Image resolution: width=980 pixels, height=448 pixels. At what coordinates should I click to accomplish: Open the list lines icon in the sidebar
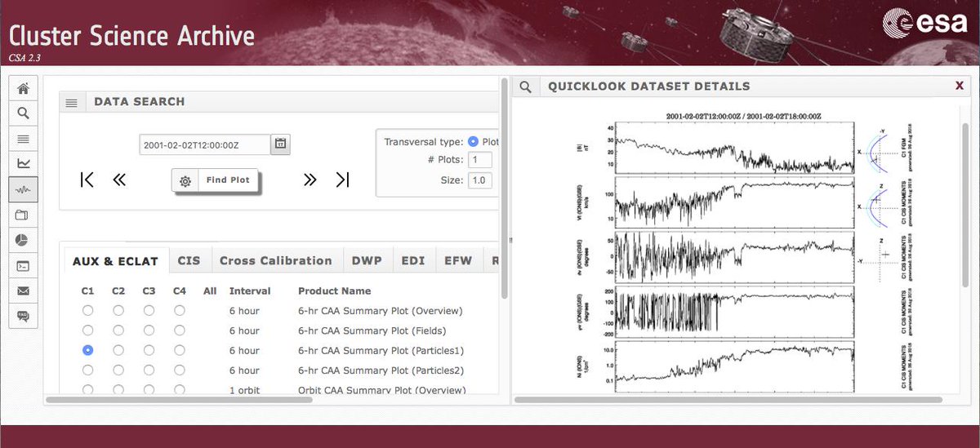coord(23,139)
